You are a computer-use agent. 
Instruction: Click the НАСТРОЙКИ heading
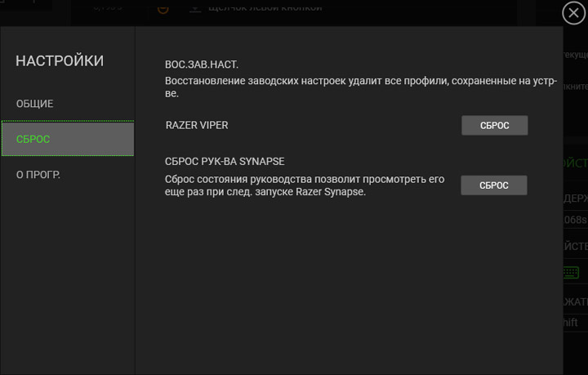(60, 61)
